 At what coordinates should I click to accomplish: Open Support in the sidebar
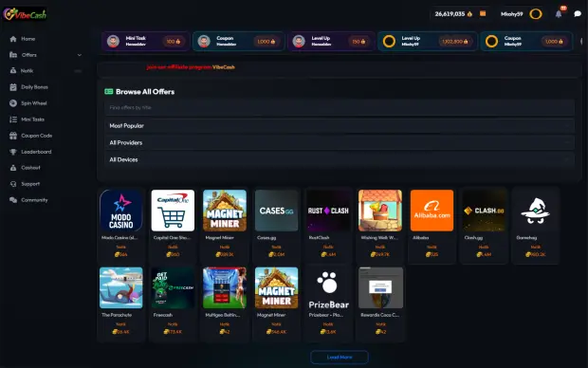(x=30, y=184)
